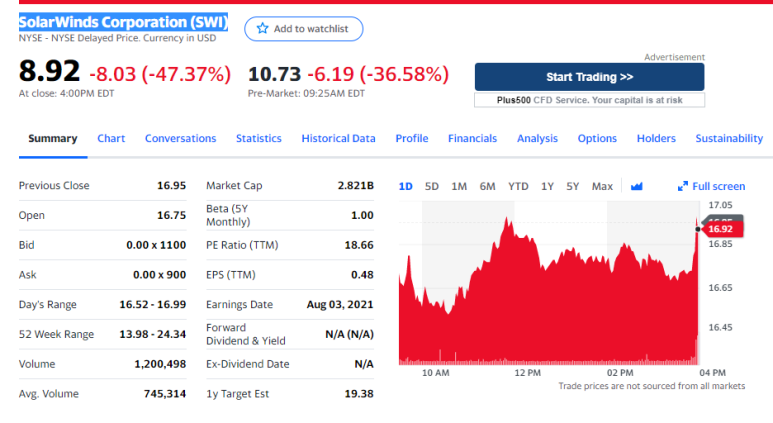This screenshot has width=773, height=423.
Task: Switch to the Holders tab
Action: [656, 139]
